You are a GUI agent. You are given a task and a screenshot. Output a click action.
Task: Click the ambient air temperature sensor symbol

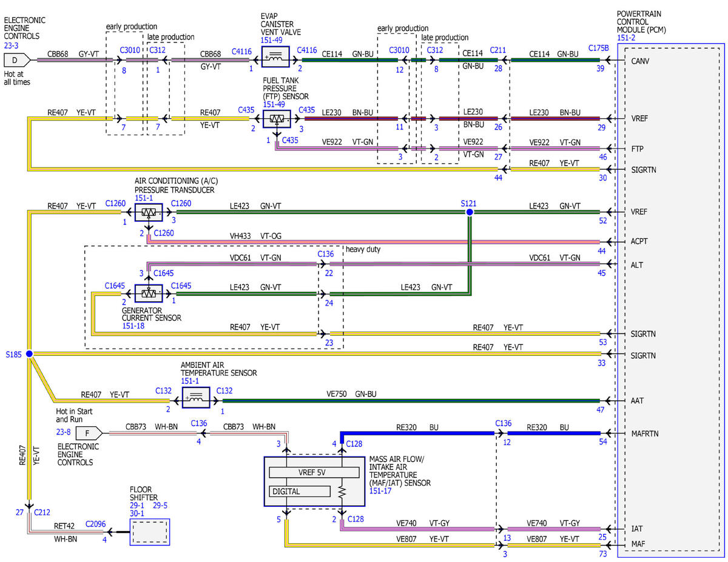[x=195, y=399]
